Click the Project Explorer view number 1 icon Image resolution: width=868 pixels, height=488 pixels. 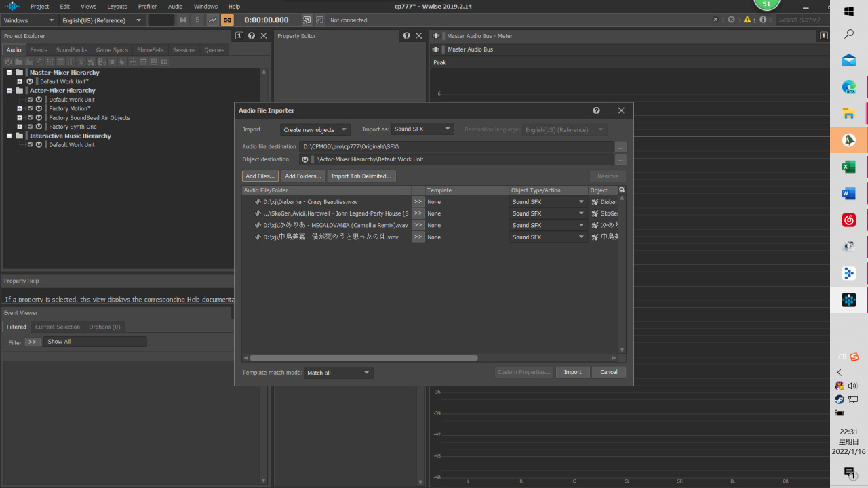point(239,35)
